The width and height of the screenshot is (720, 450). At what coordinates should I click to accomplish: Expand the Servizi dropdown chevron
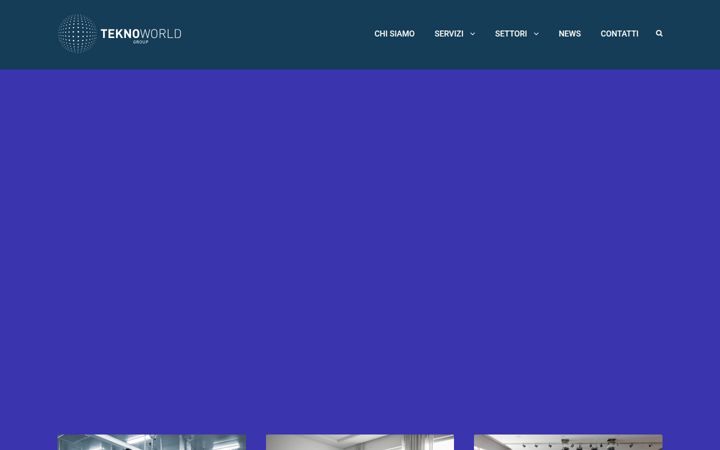[x=472, y=34]
